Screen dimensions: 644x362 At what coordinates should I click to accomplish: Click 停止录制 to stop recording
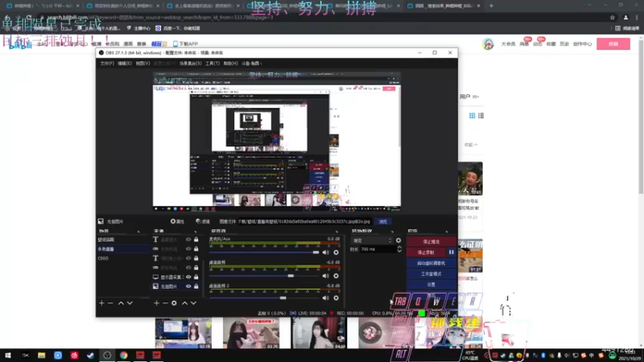pyautogui.click(x=426, y=253)
